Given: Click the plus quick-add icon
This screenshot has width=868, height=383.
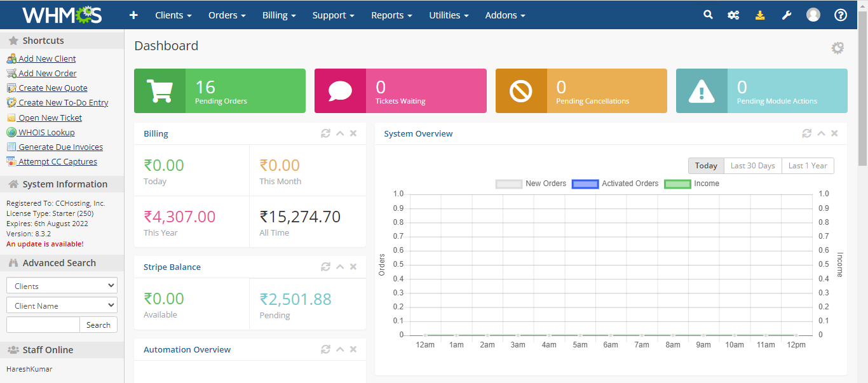Looking at the screenshot, I should (x=133, y=15).
